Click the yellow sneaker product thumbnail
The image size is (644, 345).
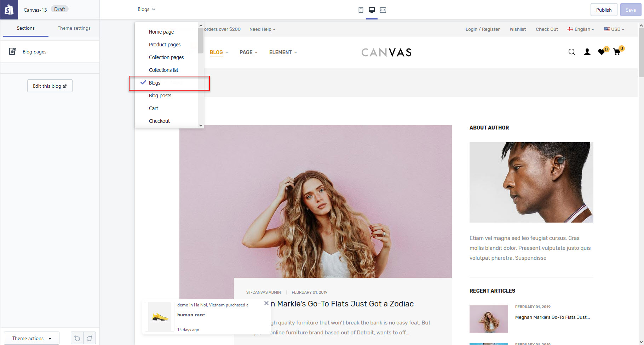point(160,317)
